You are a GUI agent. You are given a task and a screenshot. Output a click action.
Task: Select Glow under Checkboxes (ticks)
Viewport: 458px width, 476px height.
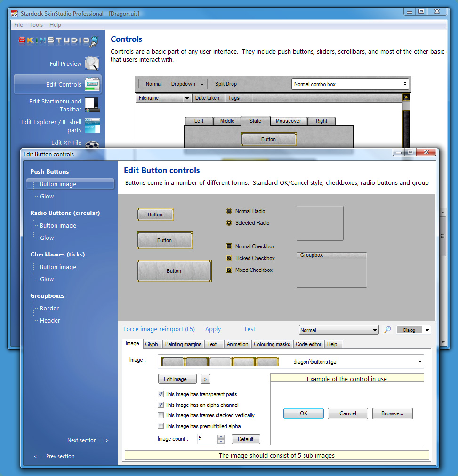tap(47, 279)
